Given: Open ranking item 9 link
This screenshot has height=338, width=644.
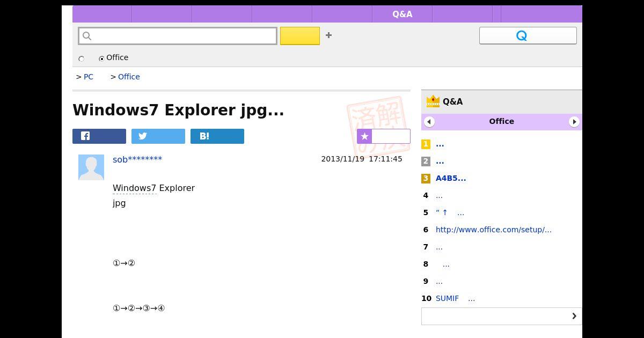Looking at the screenshot, I should 439,282.
